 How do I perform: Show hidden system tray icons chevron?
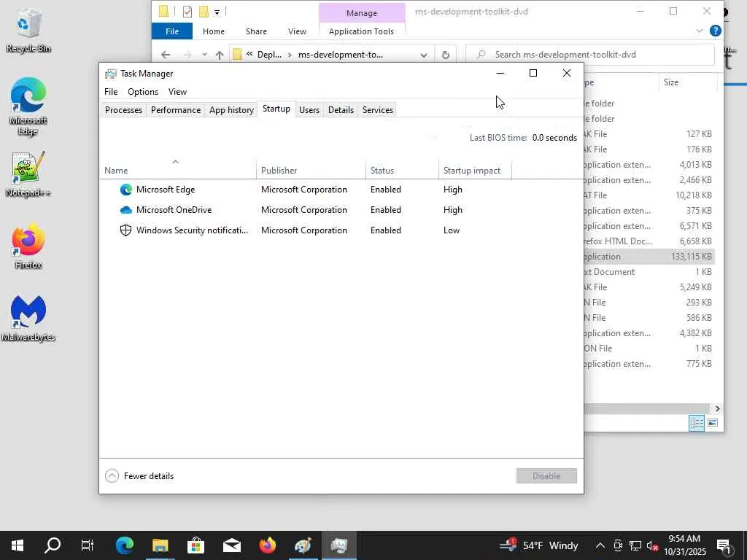[600, 545]
